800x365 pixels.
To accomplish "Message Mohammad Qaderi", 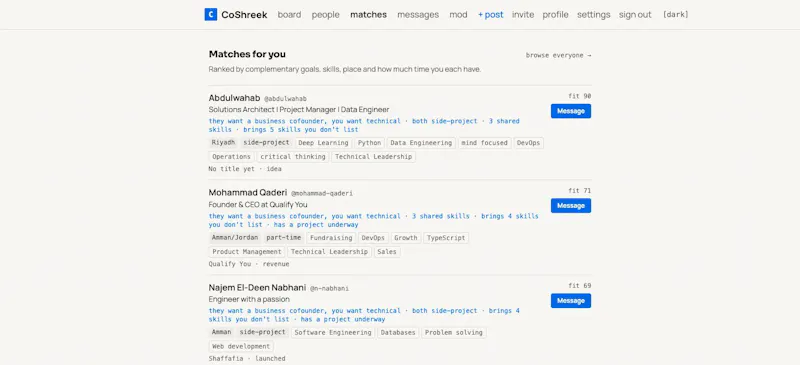I will click(571, 205).
